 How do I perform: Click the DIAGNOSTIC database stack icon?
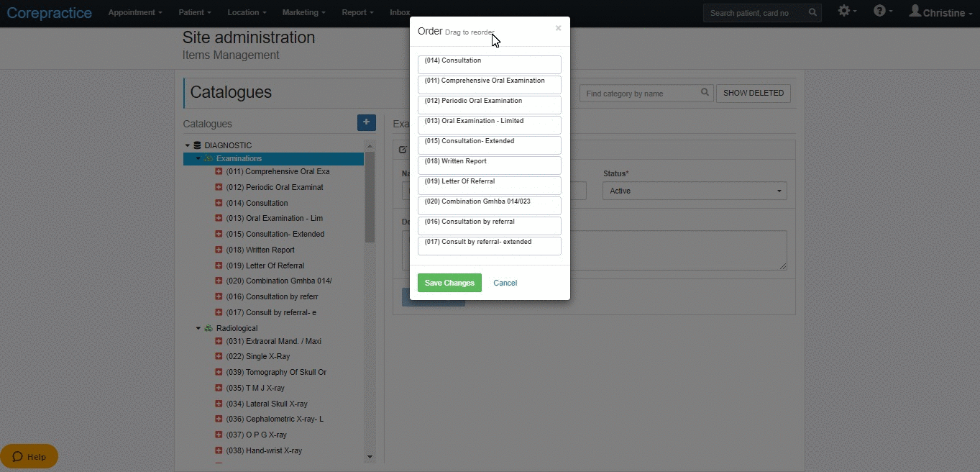pyautogui.click(x=197, y=145)
